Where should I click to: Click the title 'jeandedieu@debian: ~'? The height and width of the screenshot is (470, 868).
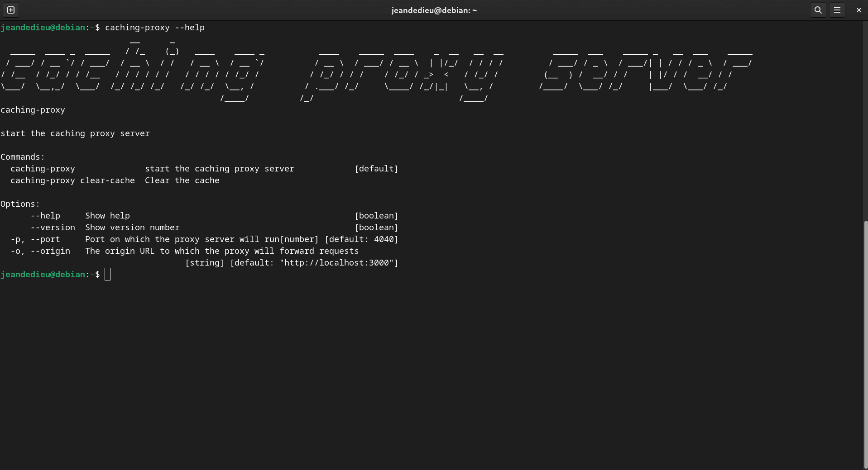click(x=434, y=10)
